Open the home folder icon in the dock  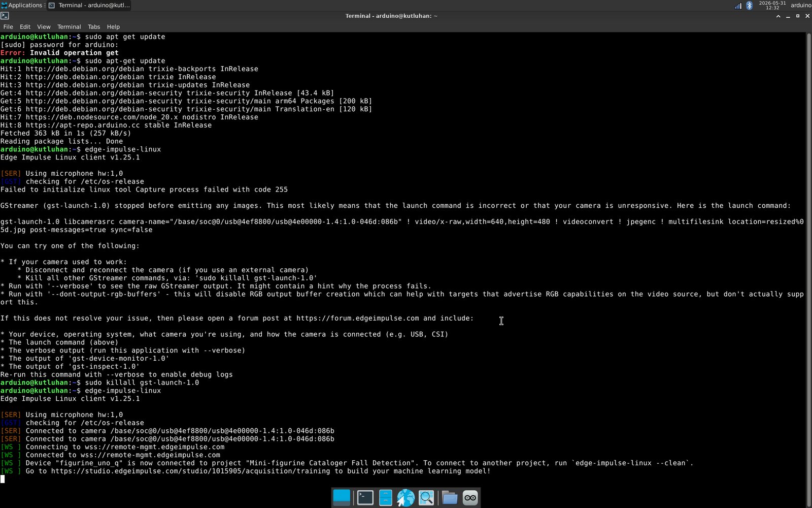[x=449, y=498]
